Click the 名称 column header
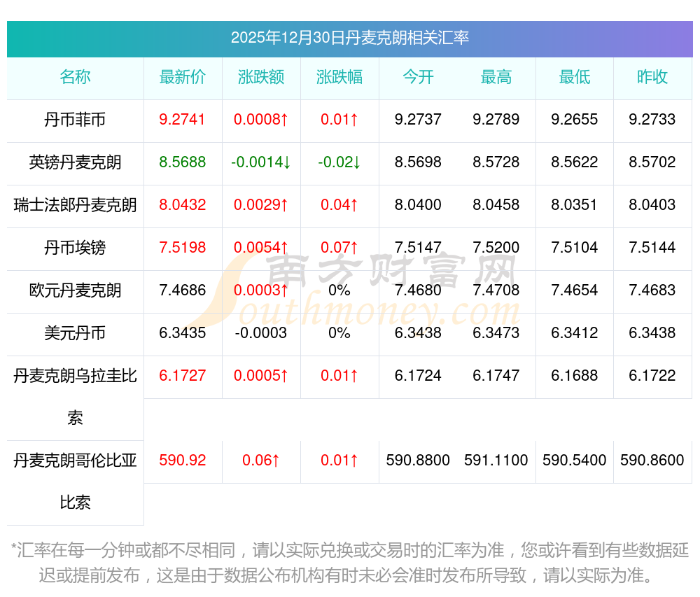700x597 pixels. (75, 77)
